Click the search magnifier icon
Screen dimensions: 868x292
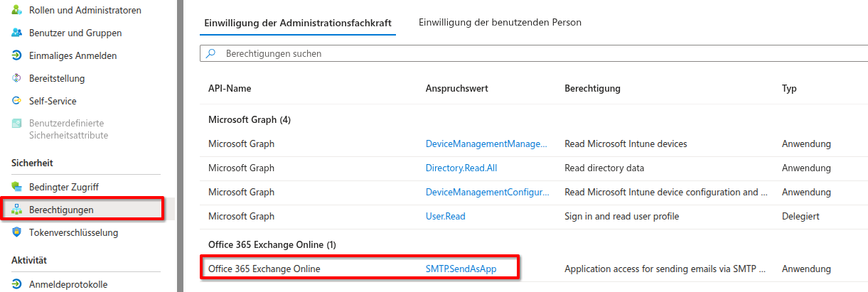210,53
